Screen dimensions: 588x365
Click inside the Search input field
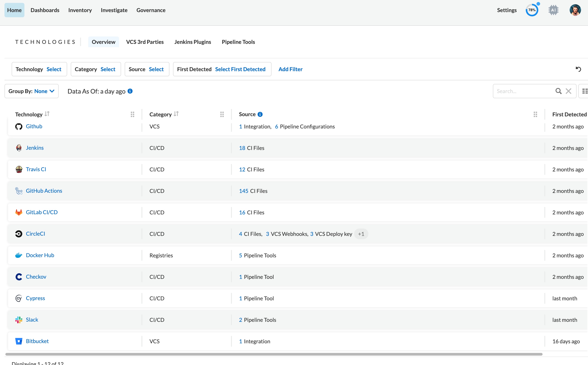point(519,91)
